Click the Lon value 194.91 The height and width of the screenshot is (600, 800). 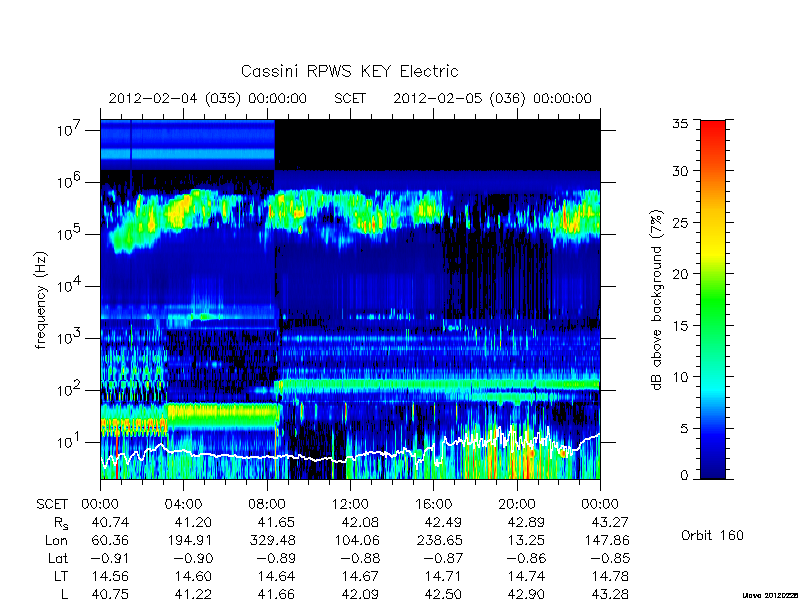click(x=189, y=540)
